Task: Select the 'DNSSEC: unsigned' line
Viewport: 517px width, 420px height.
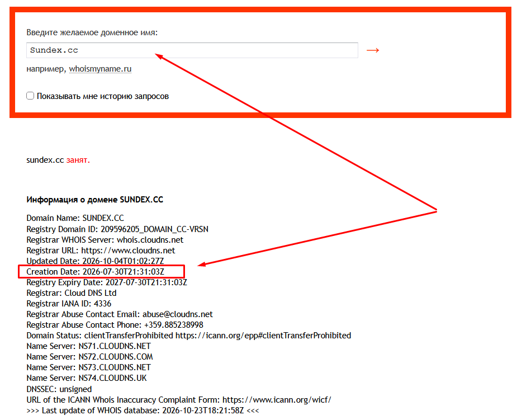Action: click(x=59, y=389)
